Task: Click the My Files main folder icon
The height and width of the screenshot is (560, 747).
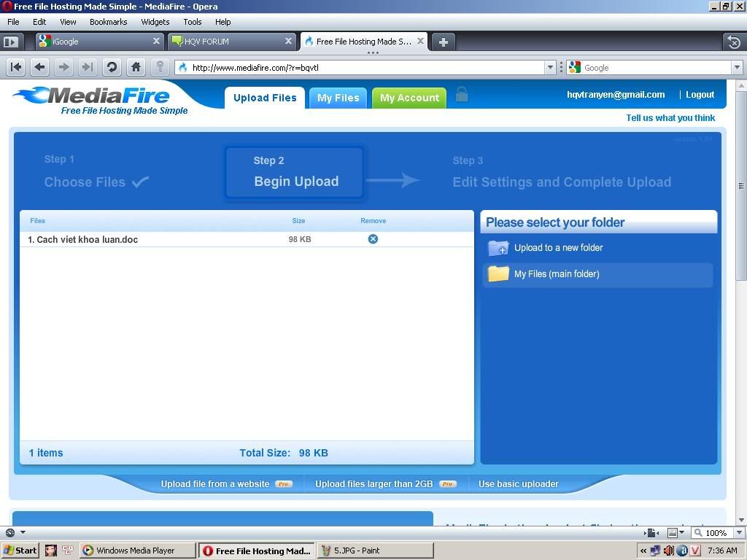Action: pyautogui.click(x=498, y=274)
